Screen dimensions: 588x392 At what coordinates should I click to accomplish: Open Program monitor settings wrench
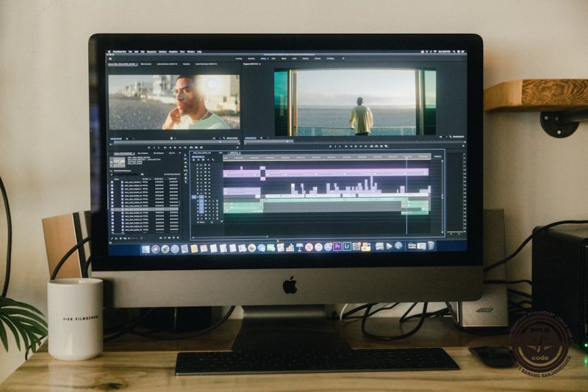click(451, 137)
